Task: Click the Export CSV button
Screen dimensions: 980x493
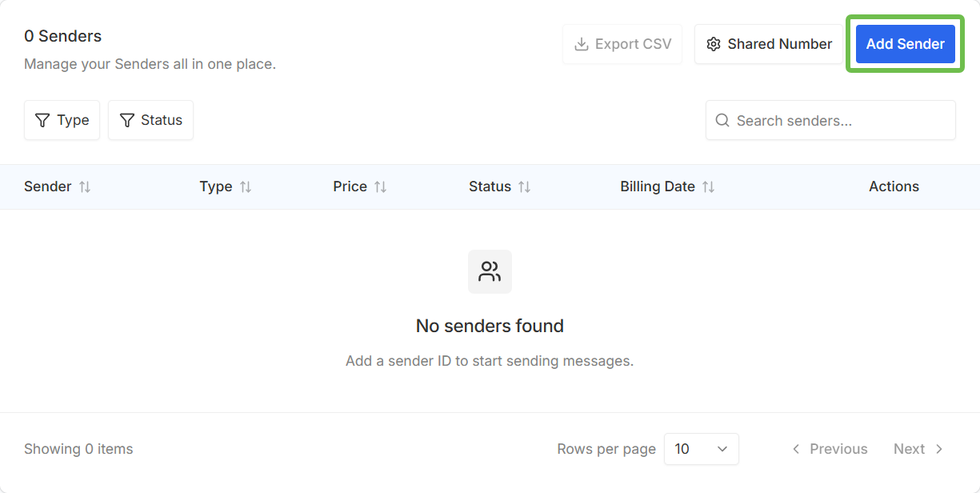Action: (x=622, y=44)
